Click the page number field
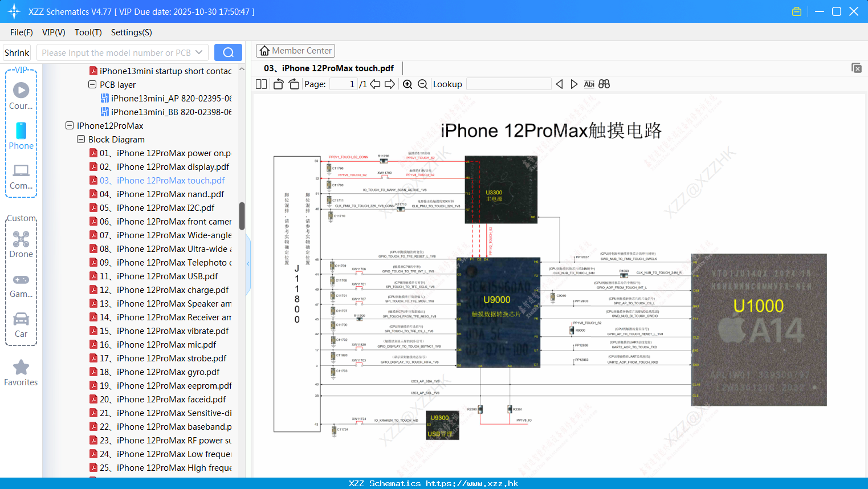868x489 pixels. 344,84
